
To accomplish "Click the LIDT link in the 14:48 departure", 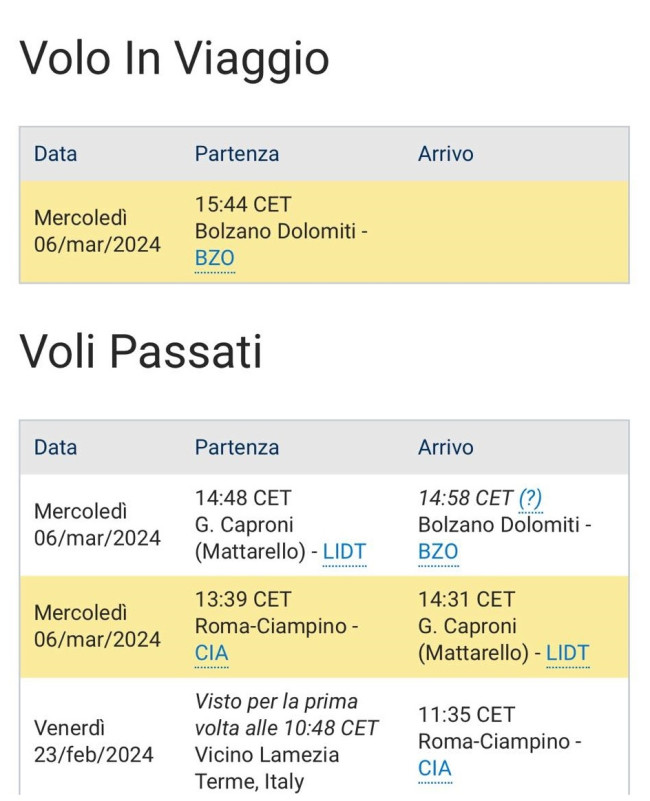I will tap(344, 552).
